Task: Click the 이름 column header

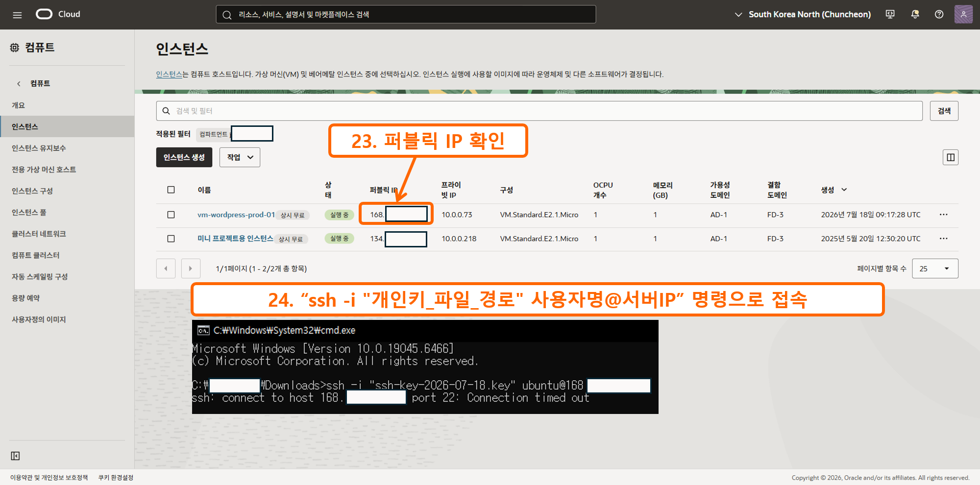Action: [204, 190]
